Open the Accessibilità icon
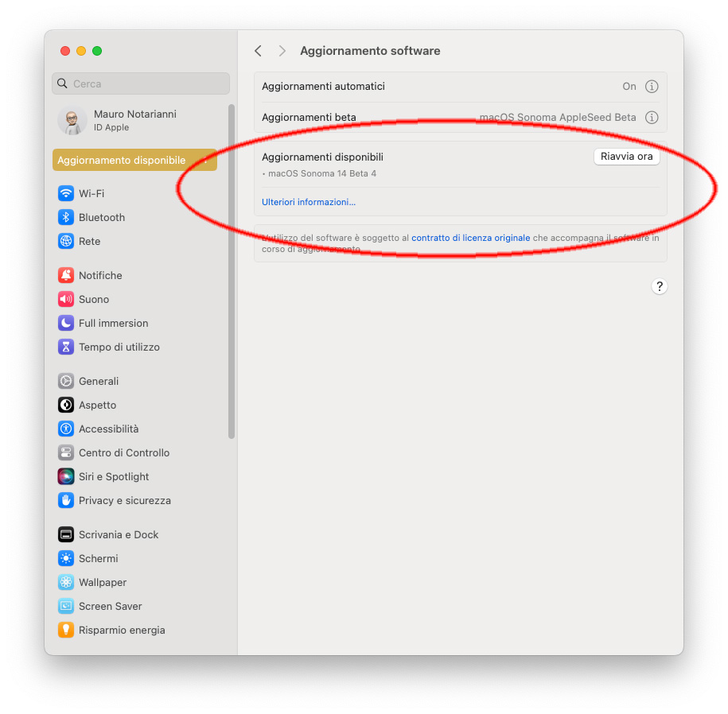Image resolution: width=728 pixels, height=714 pixels. 66,429
